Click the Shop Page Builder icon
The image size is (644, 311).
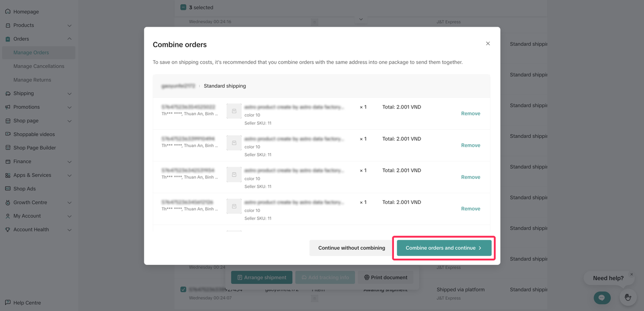(x=8, y=148)
